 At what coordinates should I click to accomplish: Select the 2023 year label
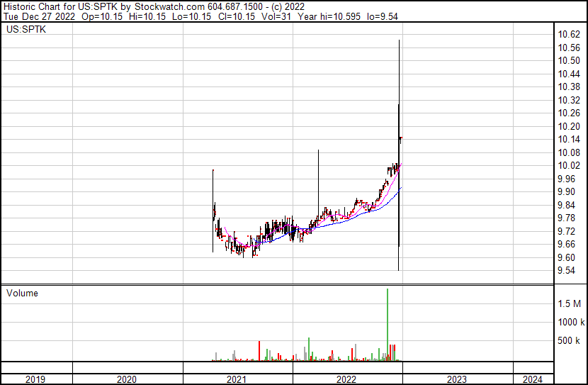(x=456, y=379)
